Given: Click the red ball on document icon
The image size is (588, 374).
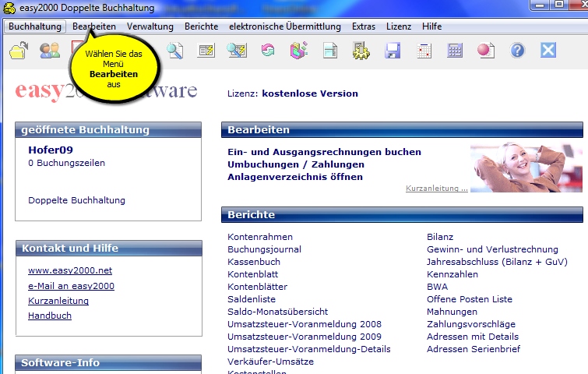Looking at the screenshot, I should coord(486,51).
